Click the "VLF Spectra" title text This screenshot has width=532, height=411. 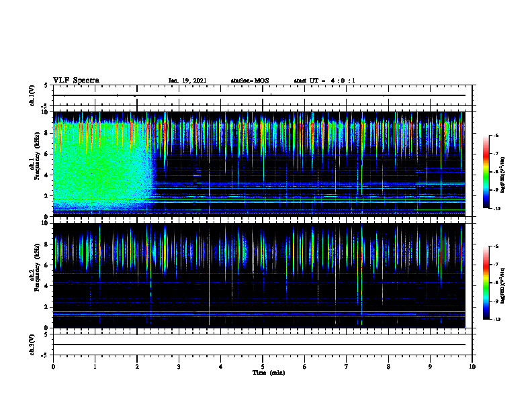point(77,81)
